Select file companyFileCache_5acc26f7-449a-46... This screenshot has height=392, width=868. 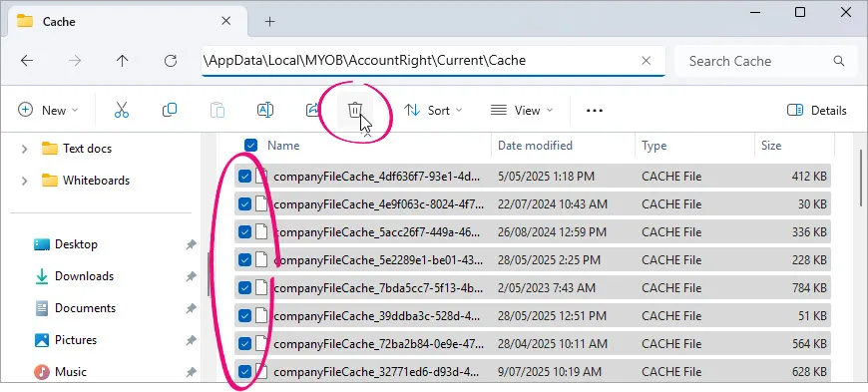point(377,232)
